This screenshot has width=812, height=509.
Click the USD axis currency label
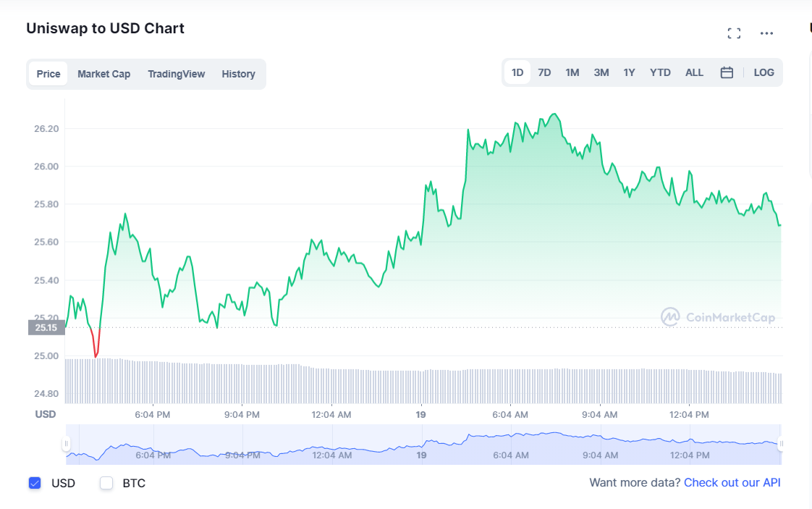[45, 414]
